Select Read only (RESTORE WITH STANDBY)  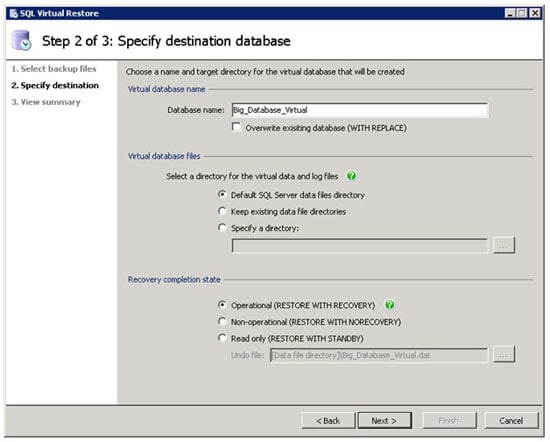(x=222, y=338)
